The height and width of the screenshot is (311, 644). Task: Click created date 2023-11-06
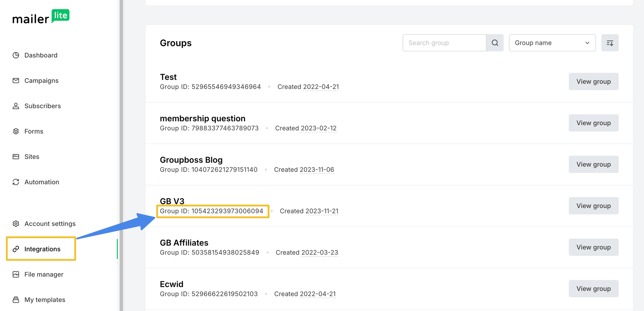tap(317, 170)
